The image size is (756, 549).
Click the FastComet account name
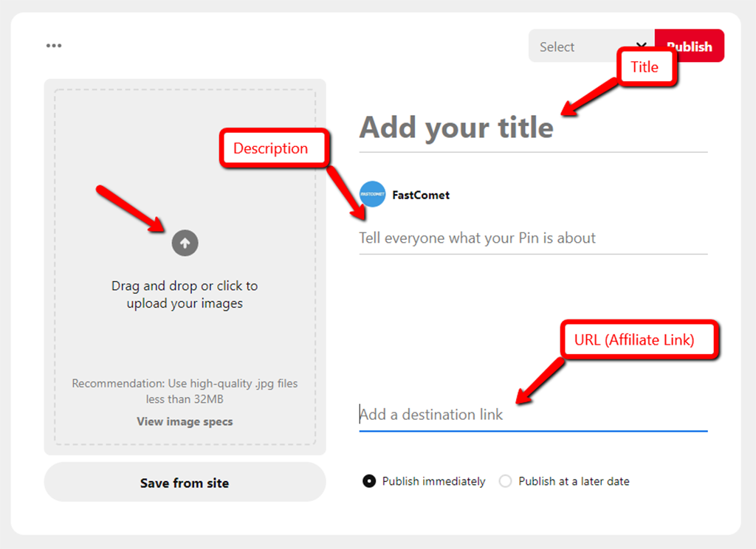(x=421, y=196)
